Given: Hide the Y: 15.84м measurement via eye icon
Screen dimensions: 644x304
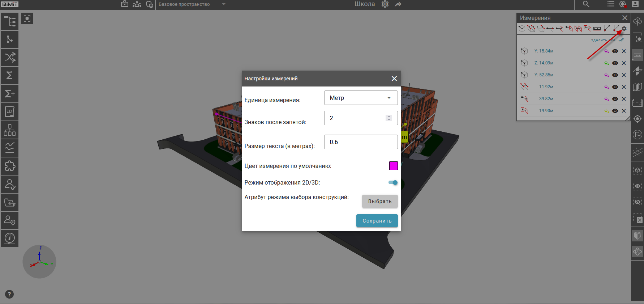Looking at the screenshot, I should point(615,51).
